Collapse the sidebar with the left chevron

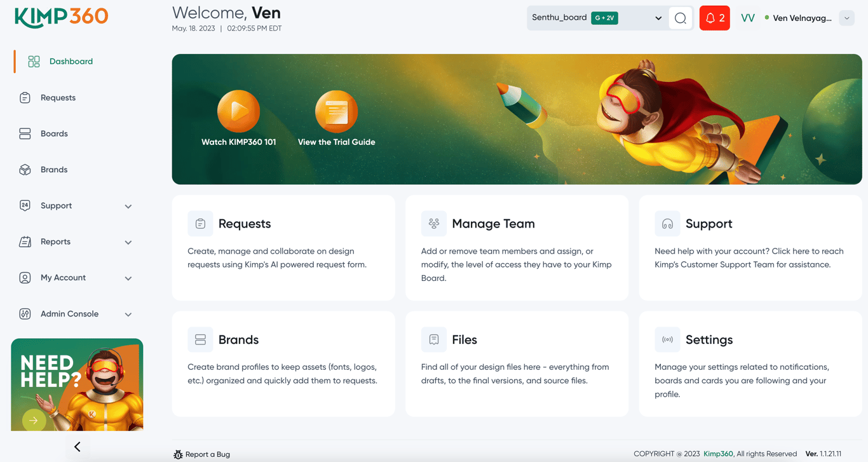78,447
